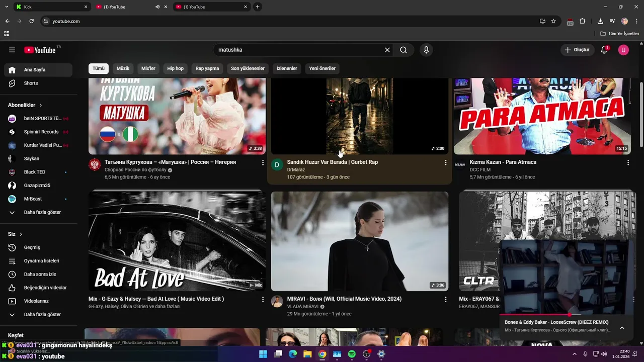Select the Yeni öneriler filter chip
The width and height of the screenshot is (644, 362).
(x=322, y=68)
